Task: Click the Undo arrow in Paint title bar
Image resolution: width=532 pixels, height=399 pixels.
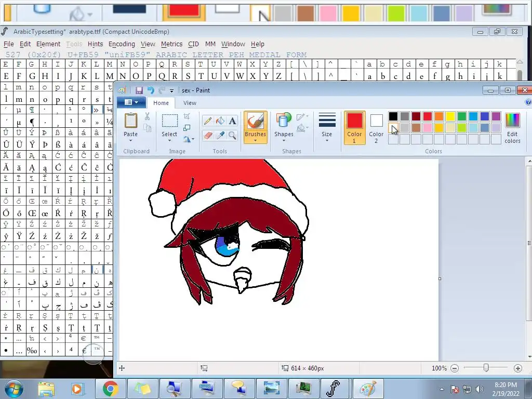Action: point(151,90)
